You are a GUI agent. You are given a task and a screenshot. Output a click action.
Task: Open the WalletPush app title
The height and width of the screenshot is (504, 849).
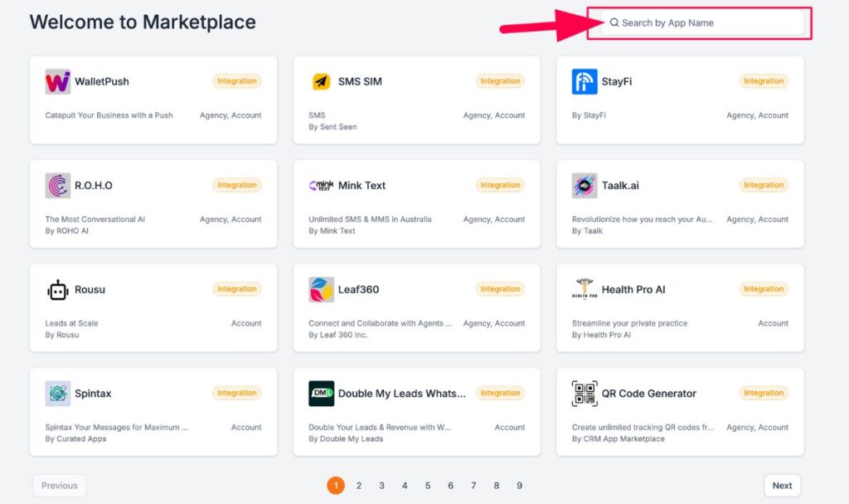[102, 82]
